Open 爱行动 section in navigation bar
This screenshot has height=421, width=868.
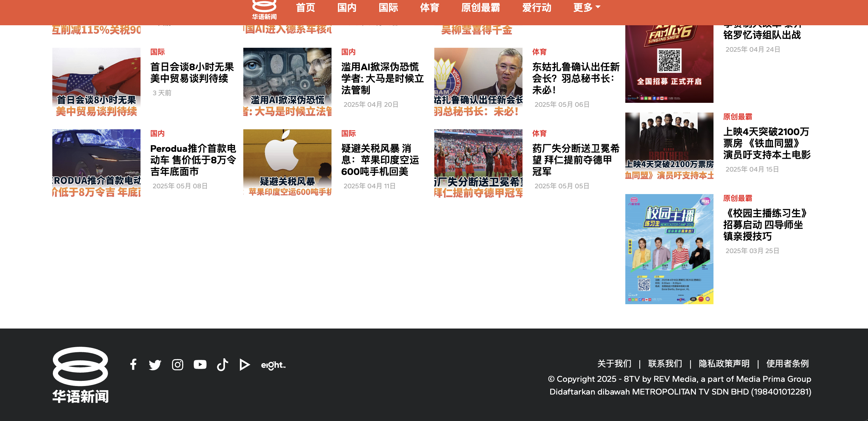537,7
